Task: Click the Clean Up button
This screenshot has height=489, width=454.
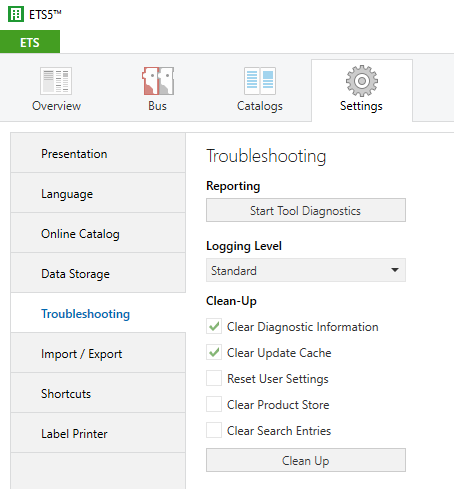Action: [x=306, y=460]
